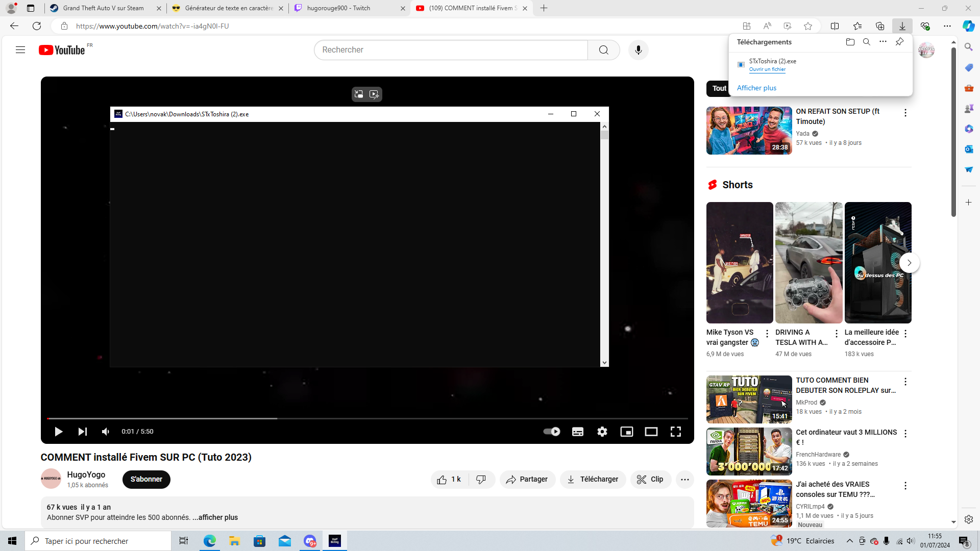This screenshot has width=980, height=551.
Task: Open the HugoYogo channel avatar
Action: click(x=51, y=479)
